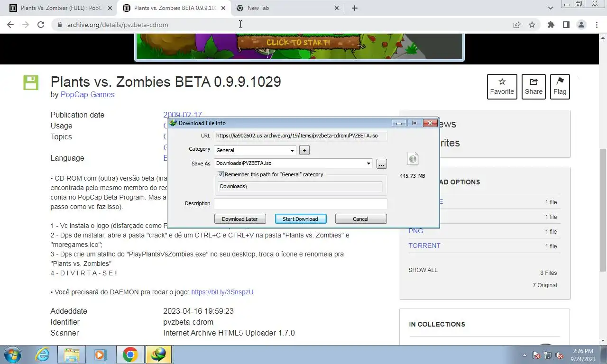The height and width of the screenshot is (364, 607).
Task: Click the pvzbeta-cdrom identifier text
Action: pos(188,322)
